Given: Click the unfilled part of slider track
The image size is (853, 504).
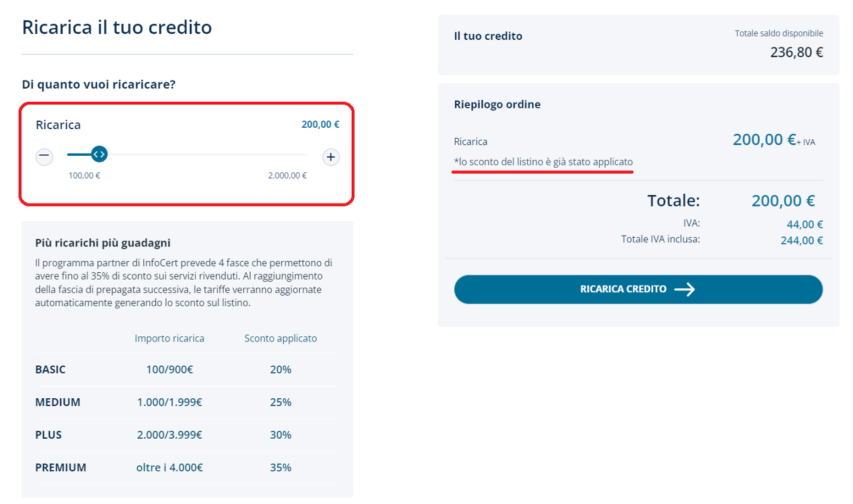Looking at the screenshot, I should pyautogui.click(x=208, y=154).
